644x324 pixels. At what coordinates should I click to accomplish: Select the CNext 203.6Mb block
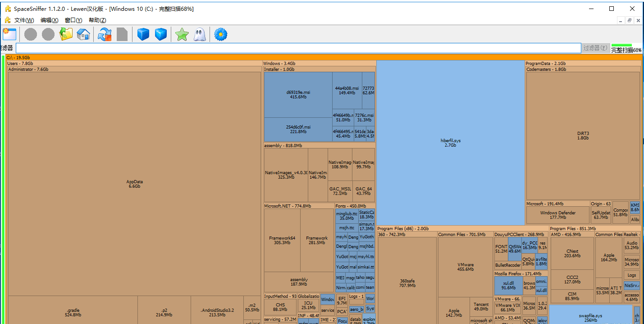pyautogui.click(x=572, y=254)
